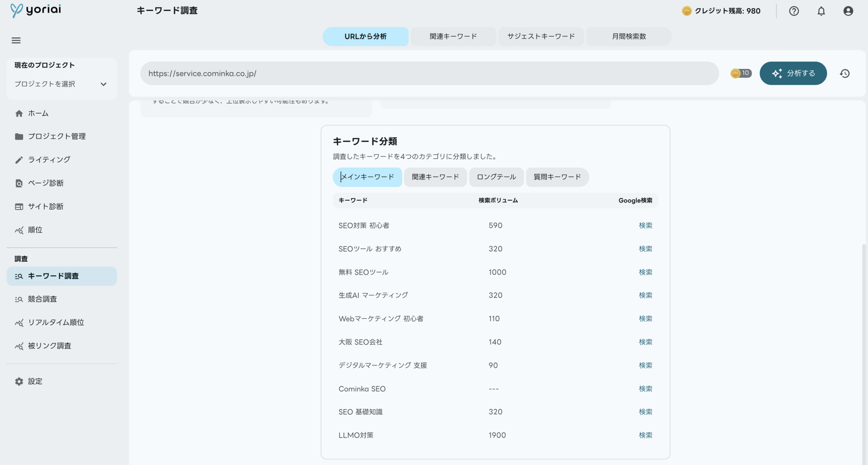Open 設定 gear in sidebar

coord(19,381)
